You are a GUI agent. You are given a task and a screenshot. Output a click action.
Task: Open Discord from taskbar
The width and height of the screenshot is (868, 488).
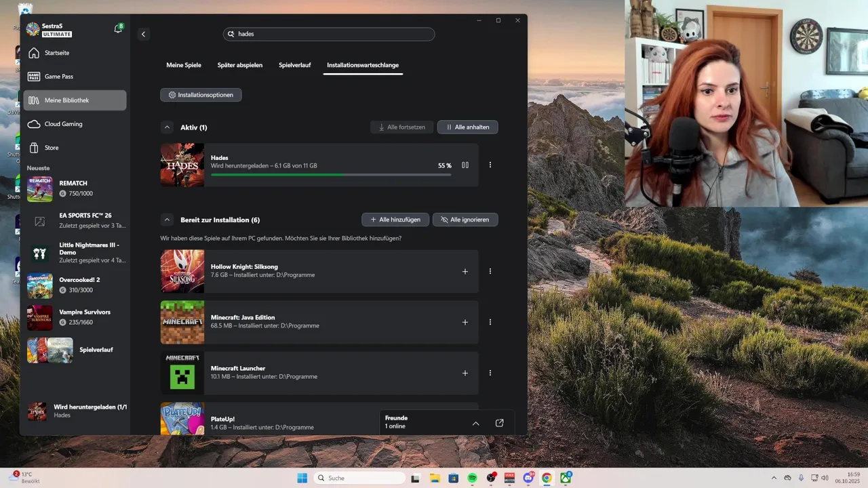[528, 478]
